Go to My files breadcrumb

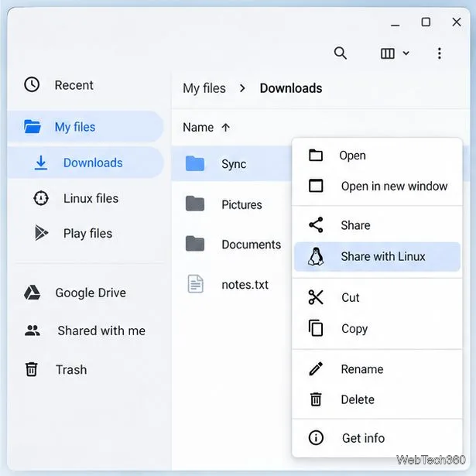pyautogui.click(x=204, y=88)
